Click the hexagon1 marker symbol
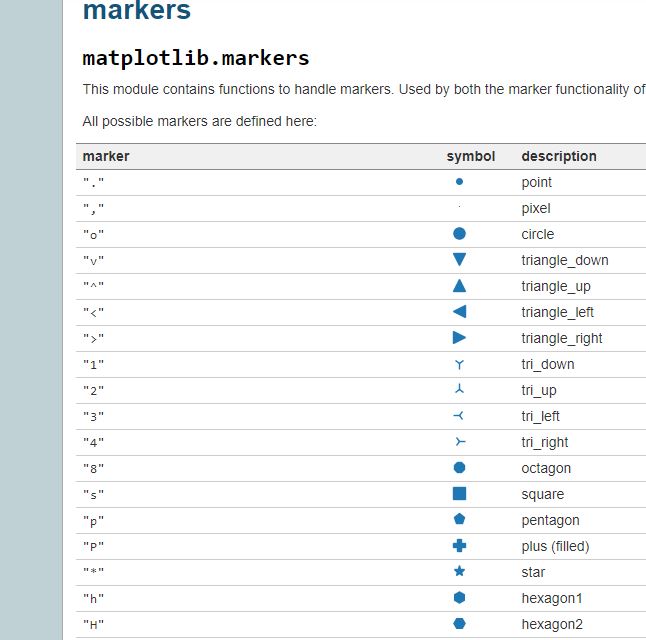Image resolution: width=646 pixels, height=640 pixels. click(x=459, y=598)
